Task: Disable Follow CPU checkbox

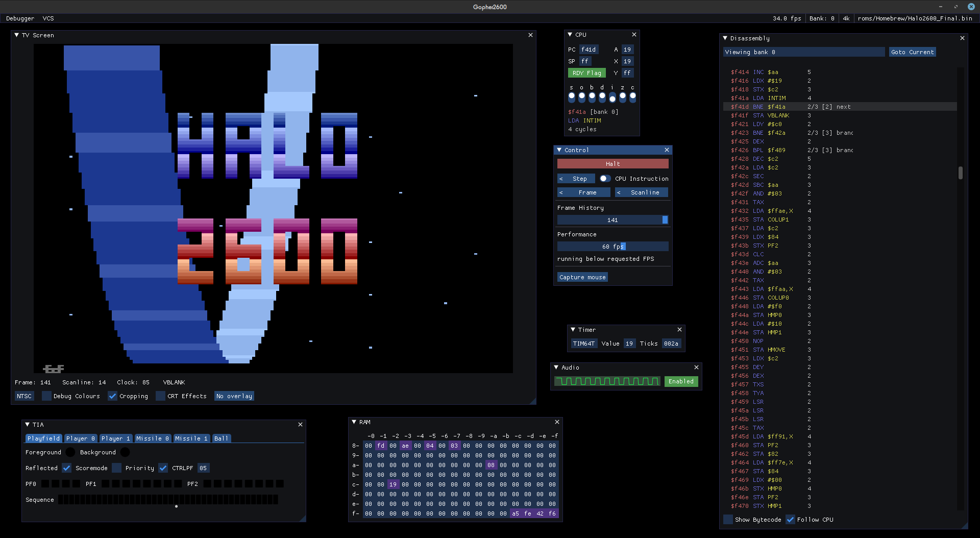Action: (x=790, y=520)
